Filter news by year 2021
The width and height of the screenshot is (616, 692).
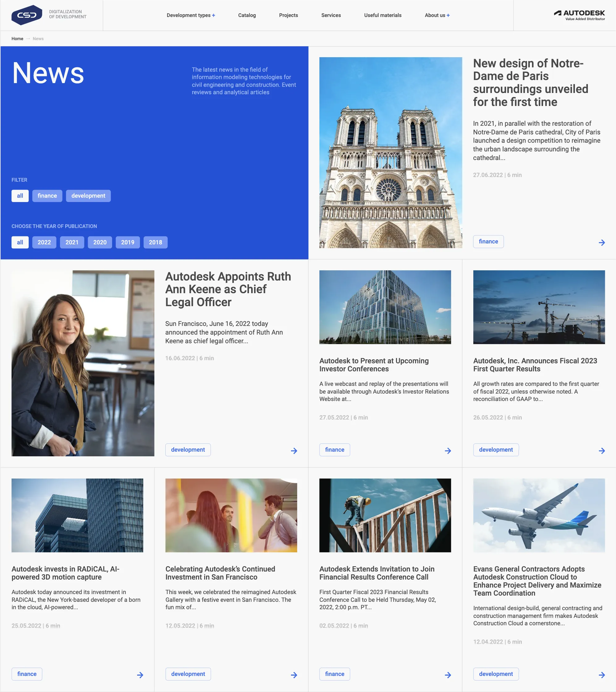[72, 243]
